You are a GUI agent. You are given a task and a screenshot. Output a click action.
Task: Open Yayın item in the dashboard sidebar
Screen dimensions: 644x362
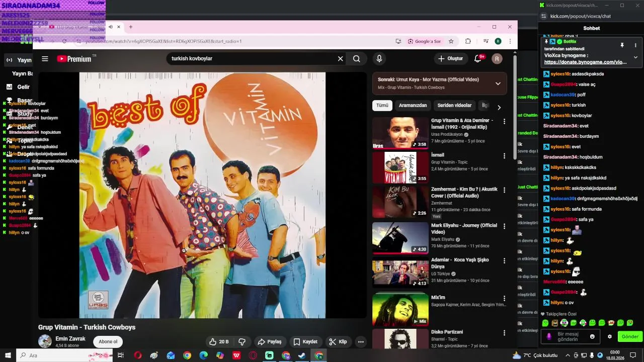[19, 60]
